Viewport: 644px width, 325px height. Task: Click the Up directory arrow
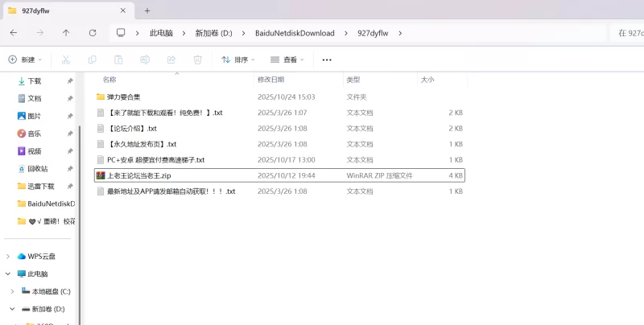[66, 33]
